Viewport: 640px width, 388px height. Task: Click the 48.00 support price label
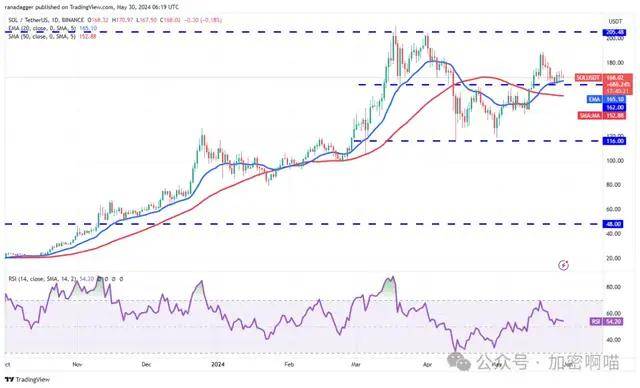tap(614, 224)
